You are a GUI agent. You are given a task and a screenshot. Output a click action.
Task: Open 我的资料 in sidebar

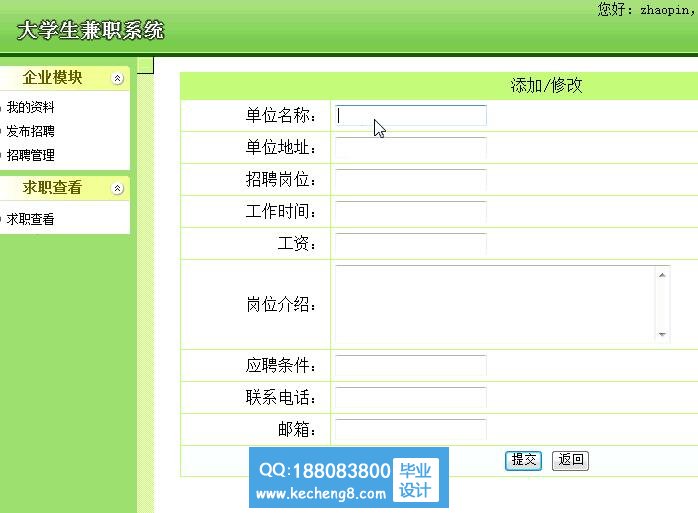point(30,107)
